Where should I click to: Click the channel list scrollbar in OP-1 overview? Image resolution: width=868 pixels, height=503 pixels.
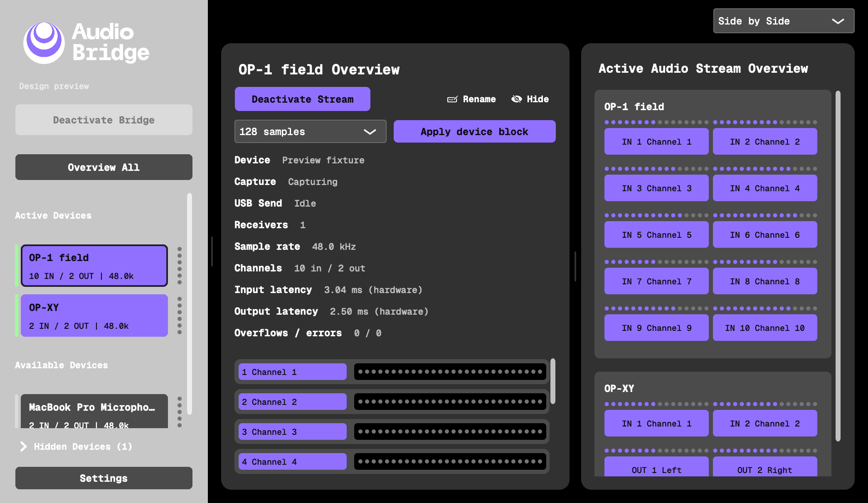point(553,381)
